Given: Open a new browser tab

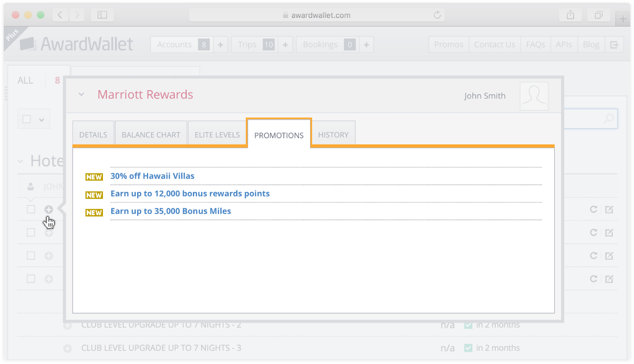Looking at the screenshot, I should point(623,19).
